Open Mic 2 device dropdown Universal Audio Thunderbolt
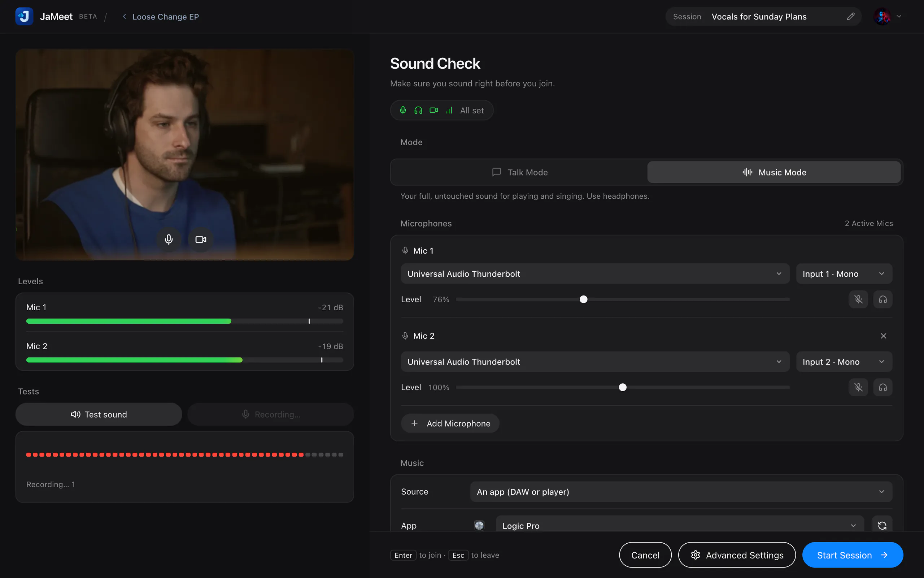 (595, 362)
